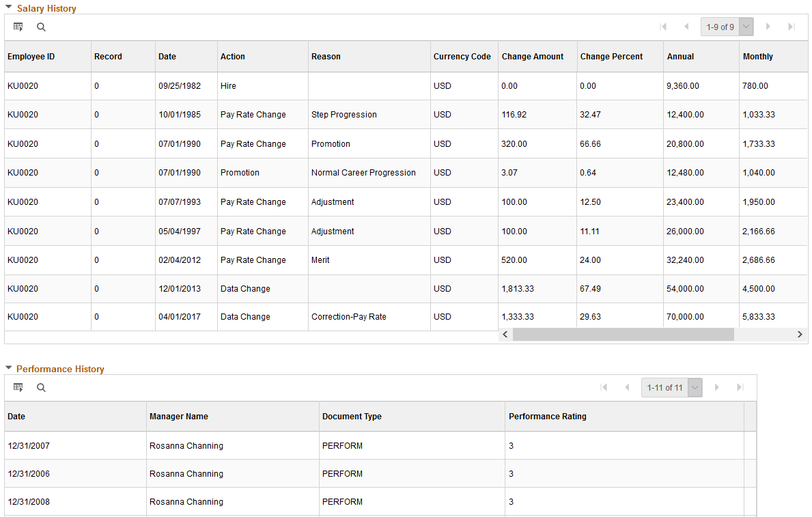This screenshot has height=517, width=812.
Task: Open the Performance History grid personalize icon
Action: pos(18,387)
